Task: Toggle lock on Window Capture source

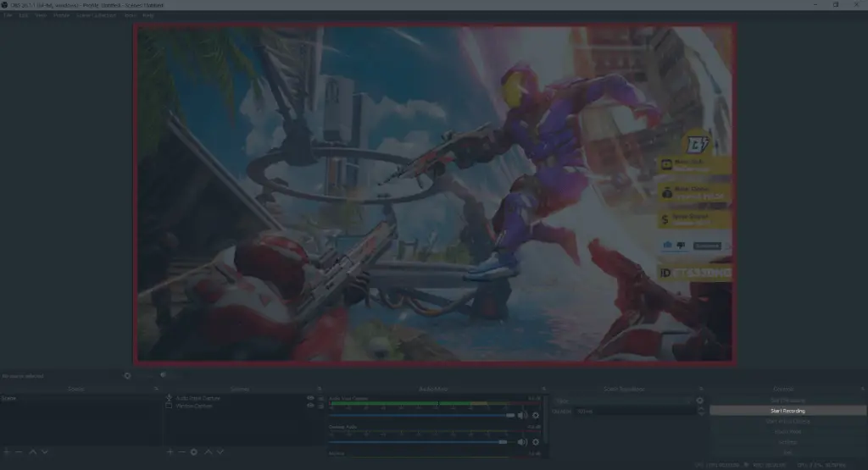Action: pos(320,406)
